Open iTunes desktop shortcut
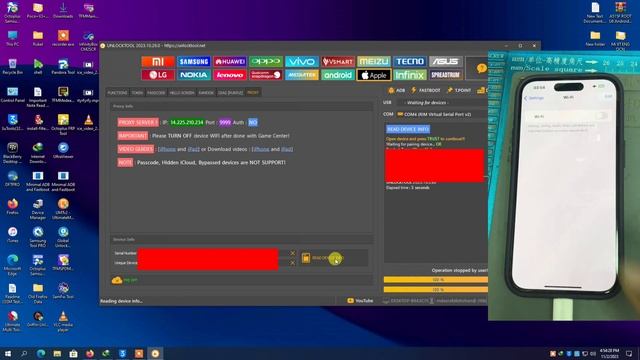 [12, 235]
